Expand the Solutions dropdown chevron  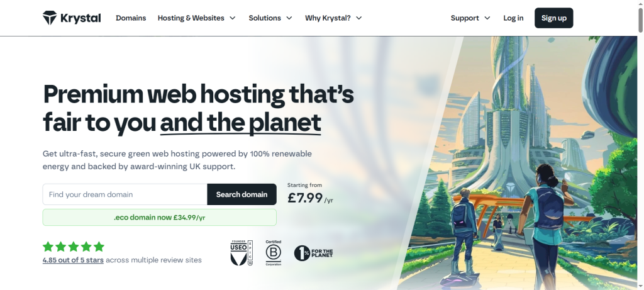click(289, 18)
